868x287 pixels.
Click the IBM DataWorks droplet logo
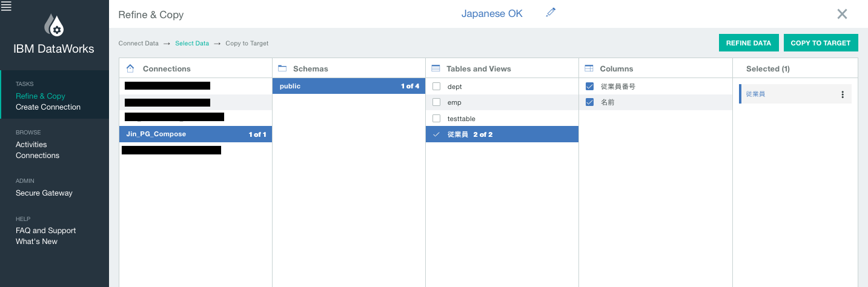[x=54, y=25]
